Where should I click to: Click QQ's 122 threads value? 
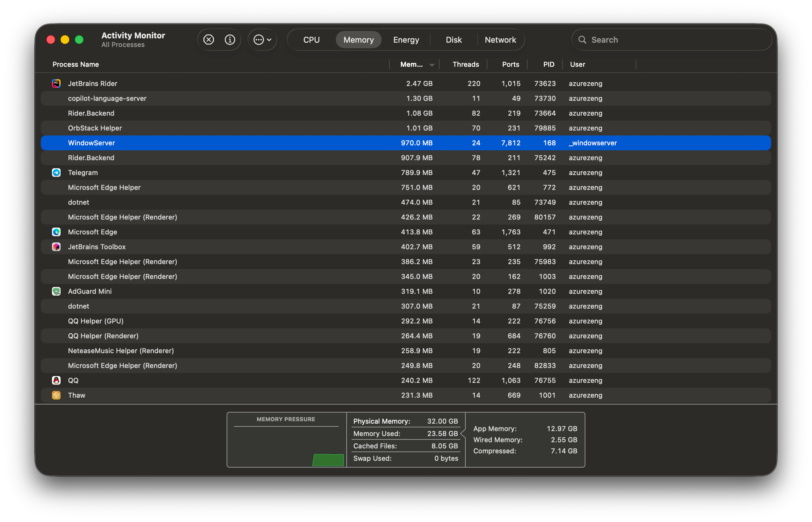pyautogui.click(x=474, y=380)
